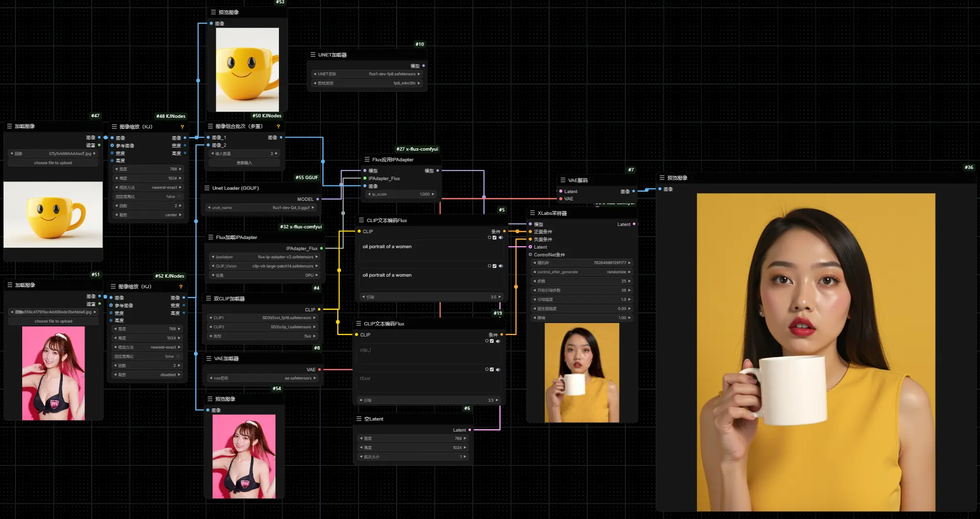This screenshot has height=519, width=980.
Task: Decrease 宽度 768 in 空Latent with left arrow
Action: point(361,438)
